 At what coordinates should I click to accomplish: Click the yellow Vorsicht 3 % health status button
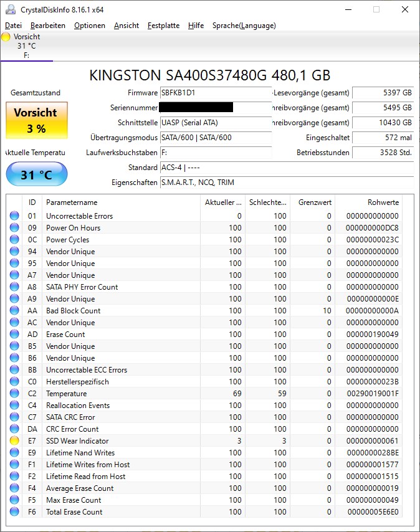click(x=37, y=120)
